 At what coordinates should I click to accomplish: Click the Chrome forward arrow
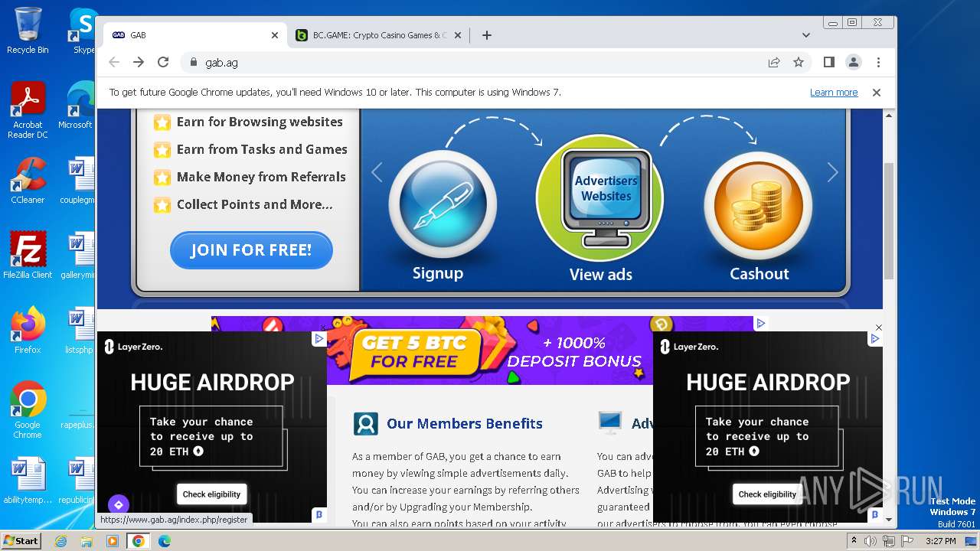click(x=139, y=62)
